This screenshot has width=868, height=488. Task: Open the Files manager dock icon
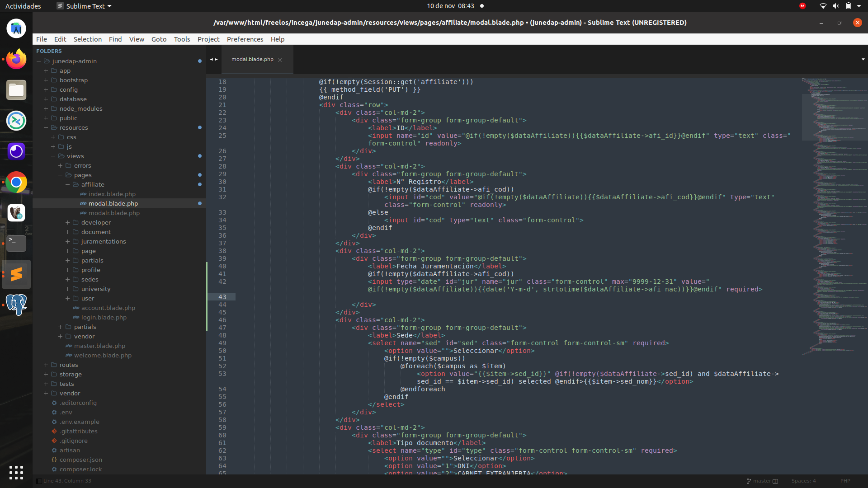(x=16, y=90)
